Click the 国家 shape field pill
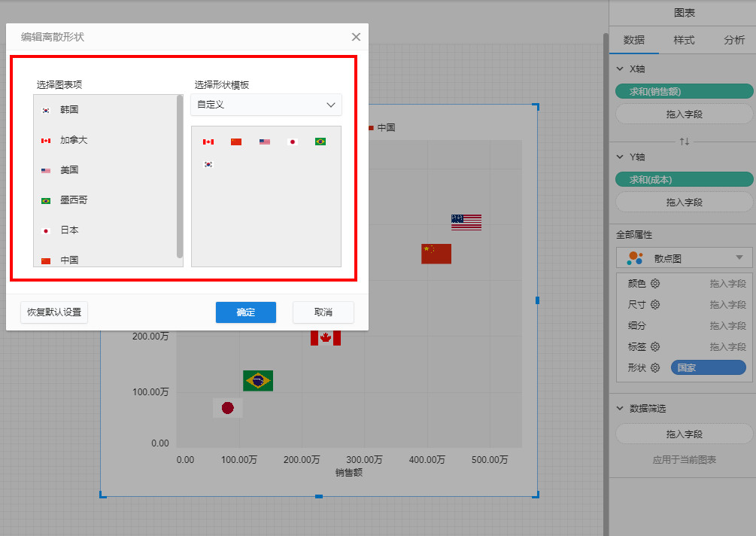The height and width of the screenshot is (536, 756). 709,367
